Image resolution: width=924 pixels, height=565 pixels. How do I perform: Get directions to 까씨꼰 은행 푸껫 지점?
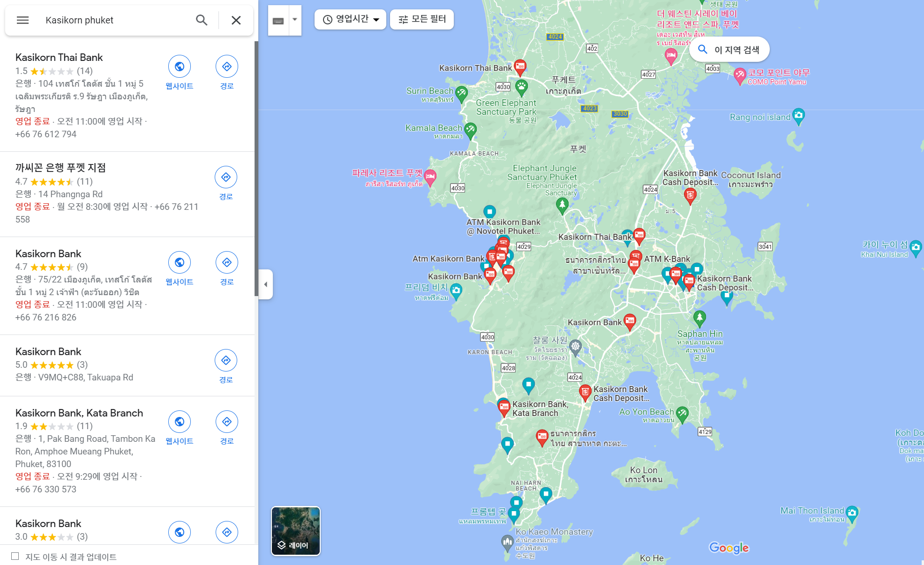[226, 177]
